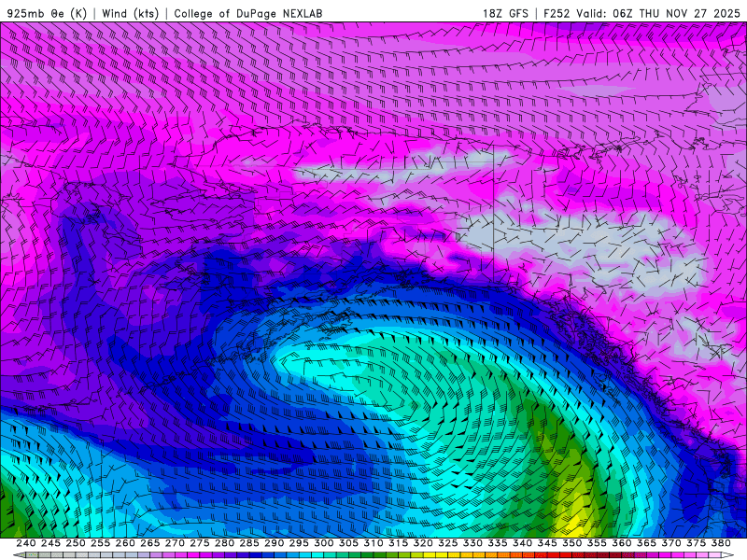
Task: Select the 315 scale label
Action: (x=398, y=543)
